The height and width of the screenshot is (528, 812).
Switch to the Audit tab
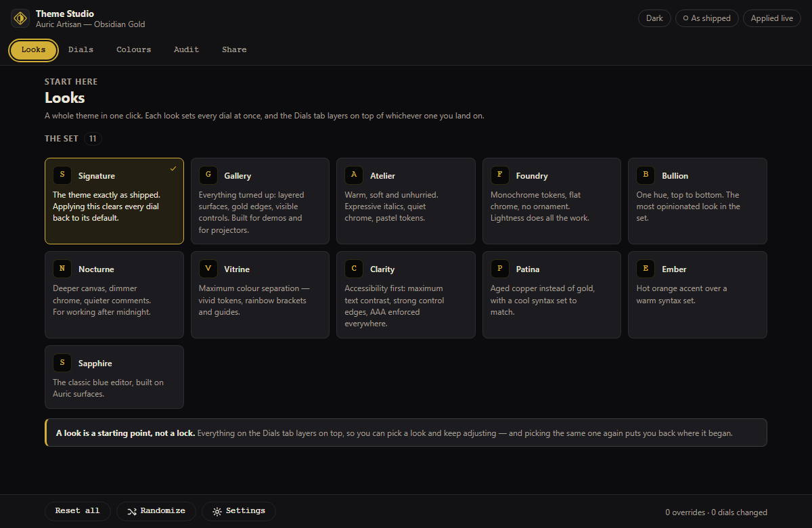186,50
